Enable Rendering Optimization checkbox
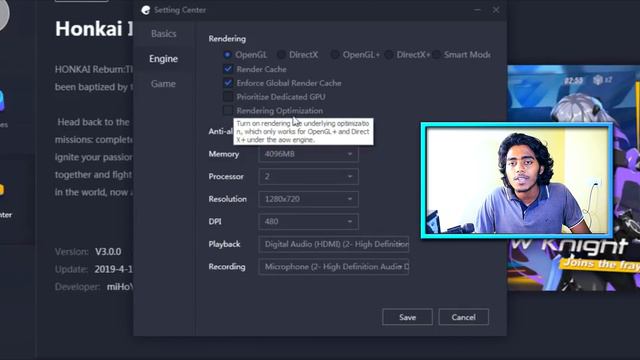 tap(228, 111)
